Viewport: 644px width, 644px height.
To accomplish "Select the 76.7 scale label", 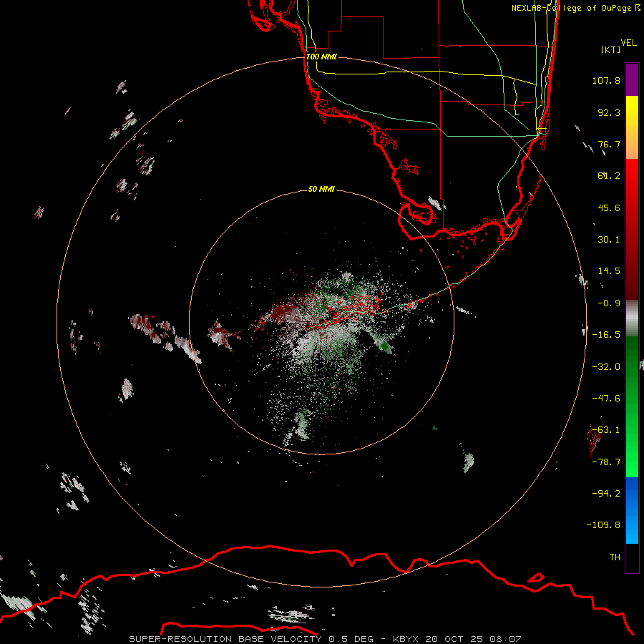I will pos(609,144).
